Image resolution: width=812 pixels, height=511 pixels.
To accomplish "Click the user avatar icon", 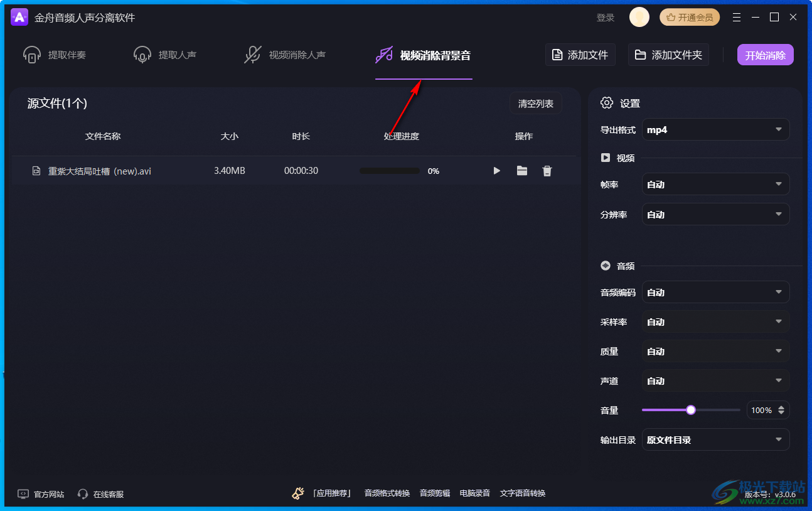I will coord(639,18).
